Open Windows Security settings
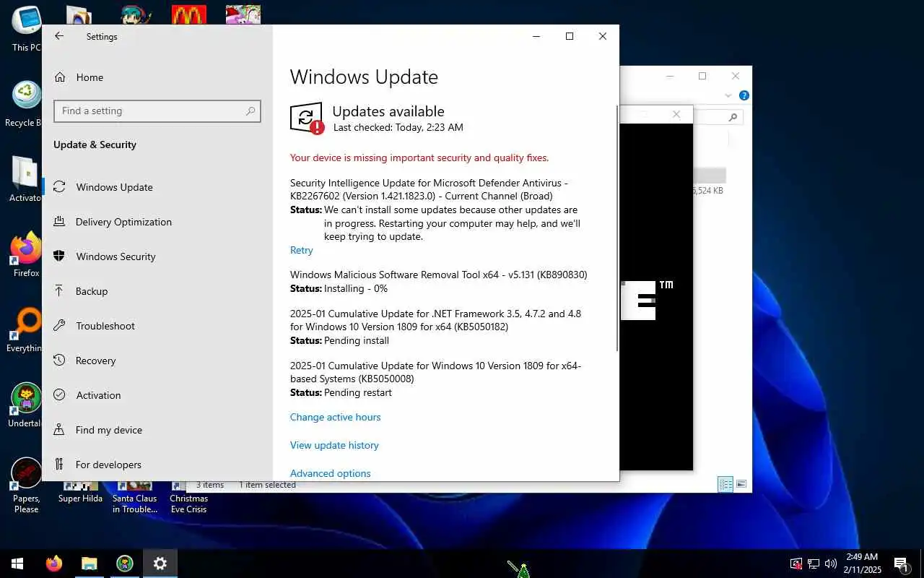This screenshot has width=924, height=578. point(115,256)
